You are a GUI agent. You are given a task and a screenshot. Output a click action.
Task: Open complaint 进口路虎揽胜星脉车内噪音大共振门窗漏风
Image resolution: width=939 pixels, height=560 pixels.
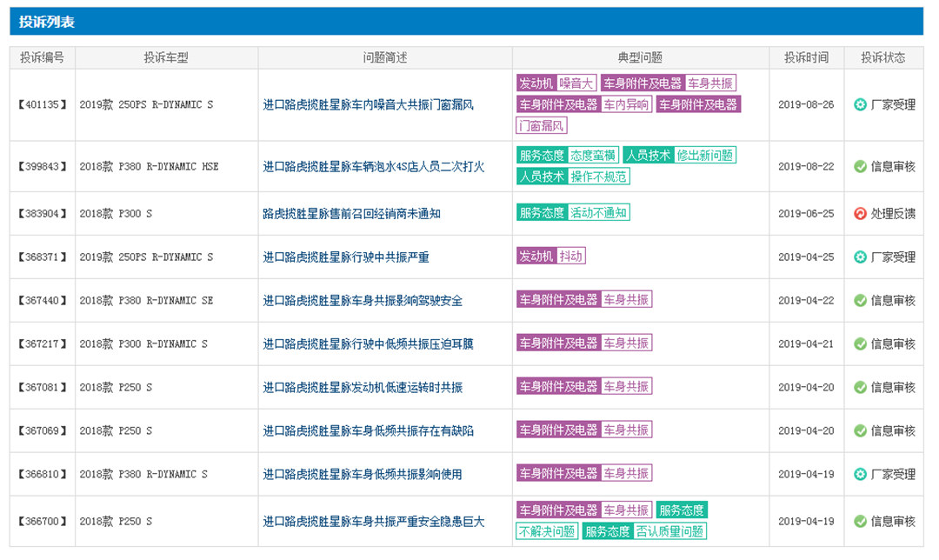(368, 105)
